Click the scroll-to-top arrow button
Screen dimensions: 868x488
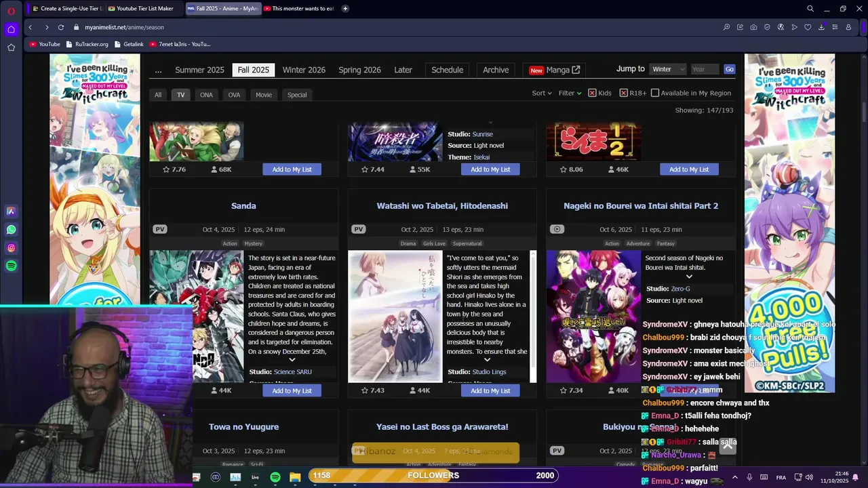[726, 445]
